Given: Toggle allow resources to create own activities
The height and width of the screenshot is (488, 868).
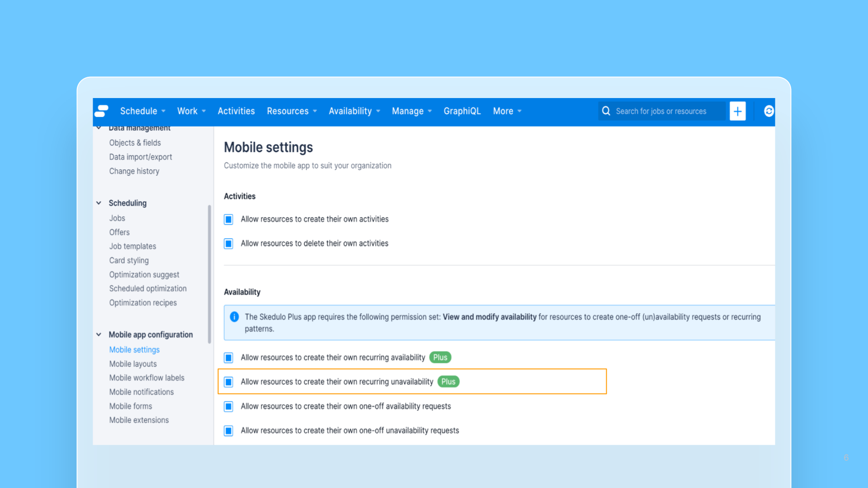Looking at the screenshot, I should click(229, 220).
